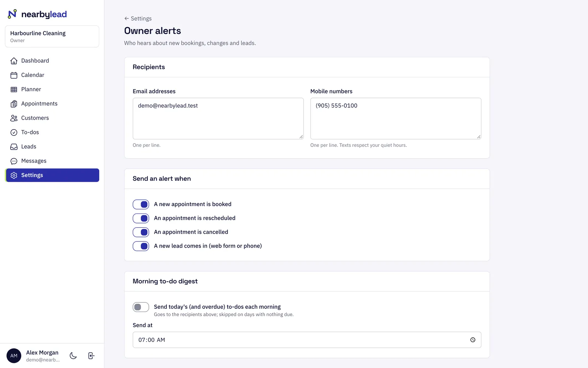
Task: Click the Calendar icon in sidebar
Action: [14, 75]
